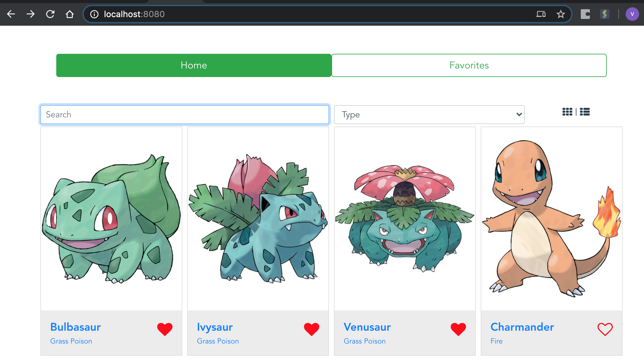Unfavorite Ivysaur with heart
This screenshot has width=644, height=360.
[312, 329]
